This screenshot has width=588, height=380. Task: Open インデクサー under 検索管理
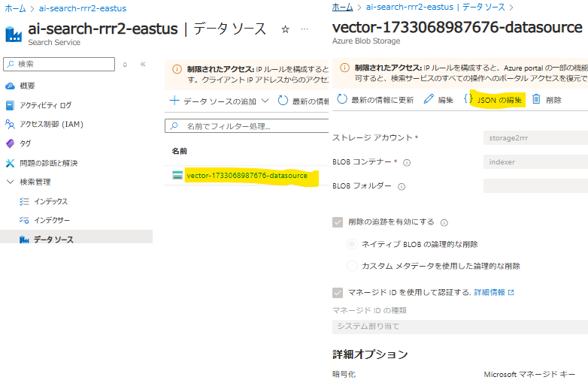click(x=52, y=220)
